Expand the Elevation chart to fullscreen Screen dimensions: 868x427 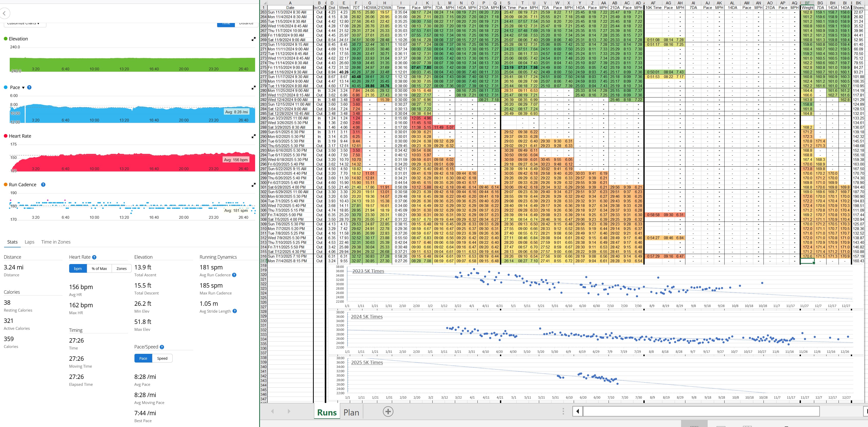click(253, 39)
